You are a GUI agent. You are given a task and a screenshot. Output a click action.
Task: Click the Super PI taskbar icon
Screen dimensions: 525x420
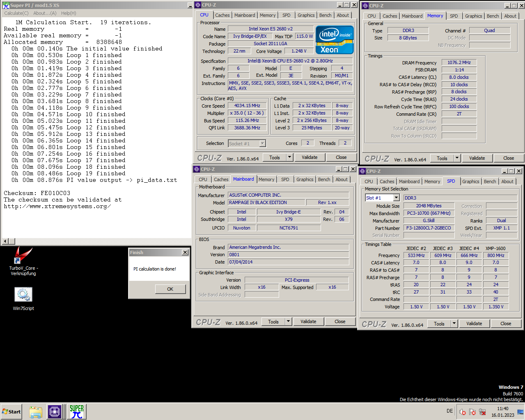76,411
